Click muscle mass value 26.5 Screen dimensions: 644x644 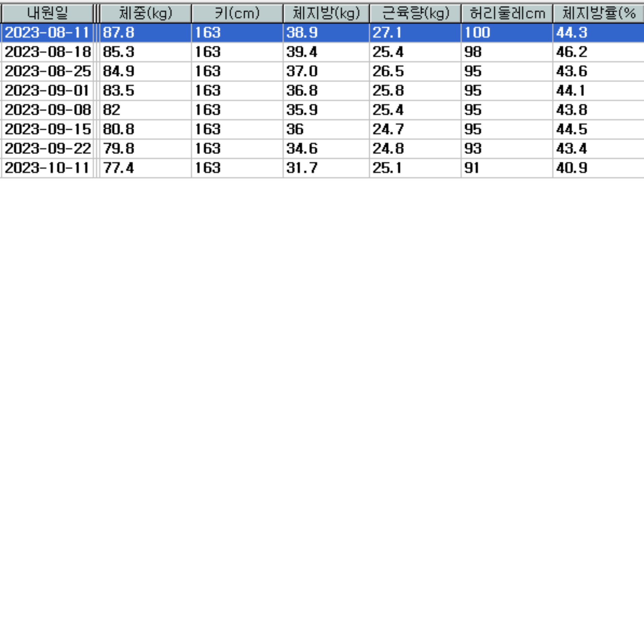pos(388,71)
